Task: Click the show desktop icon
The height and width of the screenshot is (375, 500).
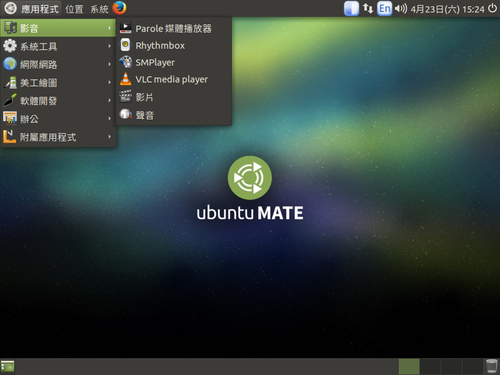Action: pyautogui.click(x=7, y=366)
